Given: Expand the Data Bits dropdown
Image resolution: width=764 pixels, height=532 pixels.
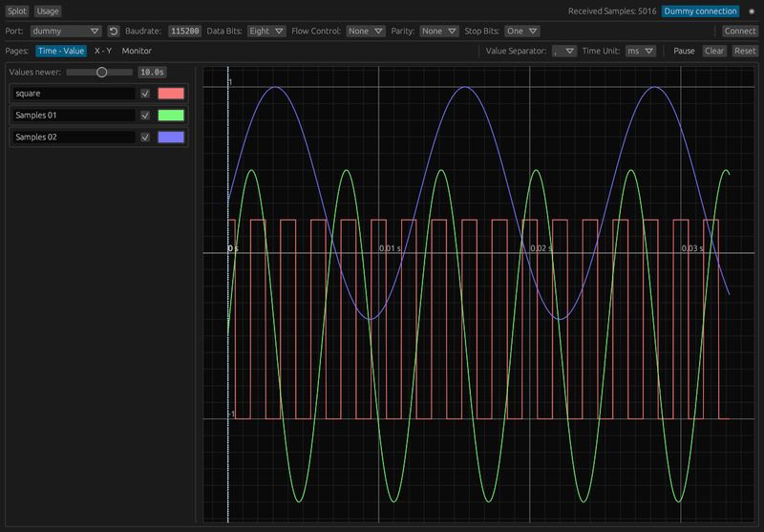Looking at the screenshot, I should (265, 31).
